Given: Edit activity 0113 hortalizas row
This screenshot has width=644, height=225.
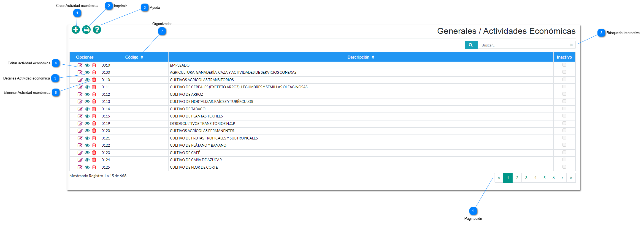Looking at the screenshot, I should (80, 101).
